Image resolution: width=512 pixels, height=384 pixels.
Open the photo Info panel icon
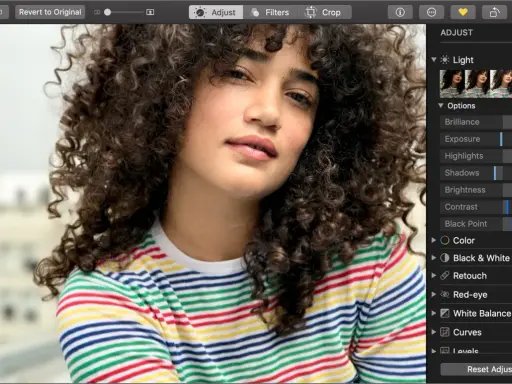(400, 12)
